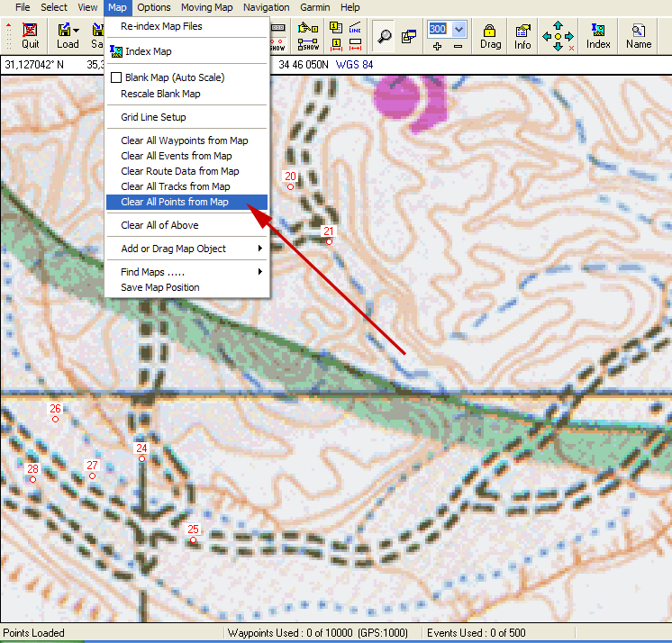This screenshot has height=643, width=672.
Task: Click map point 27
Action: 92,475
